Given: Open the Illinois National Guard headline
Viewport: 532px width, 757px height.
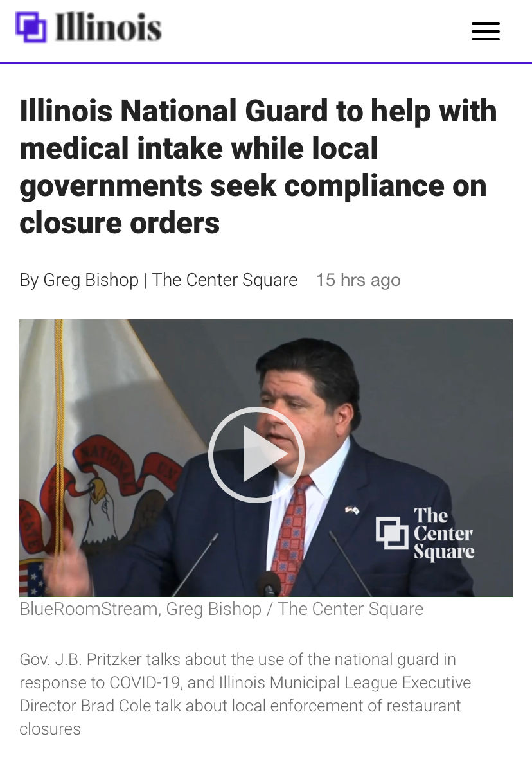Looking at the screenshot, I should 258,166.
